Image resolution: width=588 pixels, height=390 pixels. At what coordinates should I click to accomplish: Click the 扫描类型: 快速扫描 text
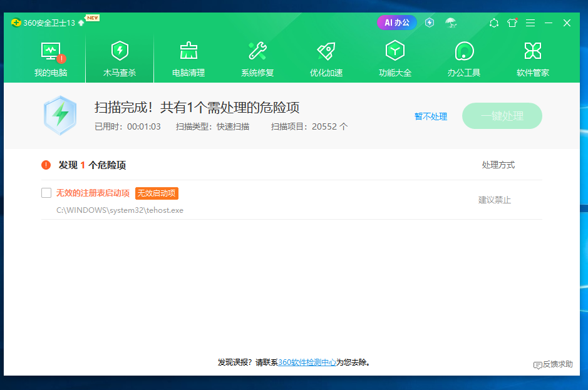[x=213, y=126]
